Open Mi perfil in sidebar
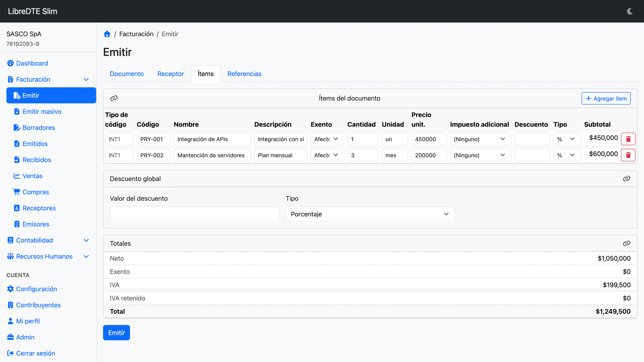The image size is (644, 362). (x=23, y=321)
